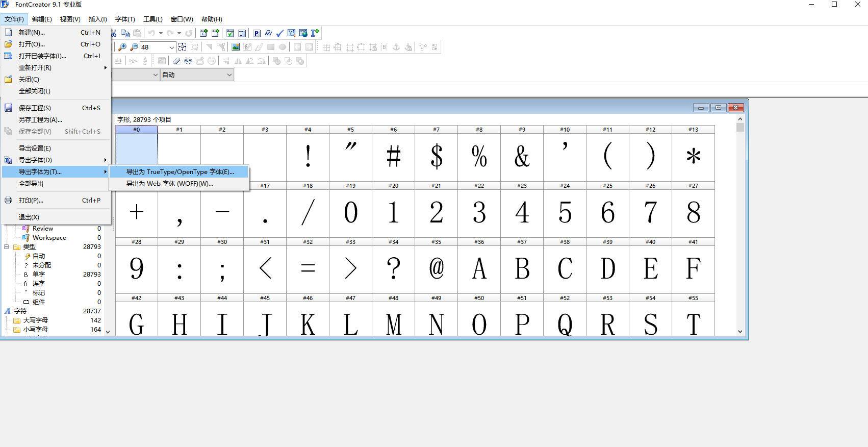This screenshot has width=868, height=447.
Task: Click the icon right of the eraser
Action: click(x=188, y=61)
